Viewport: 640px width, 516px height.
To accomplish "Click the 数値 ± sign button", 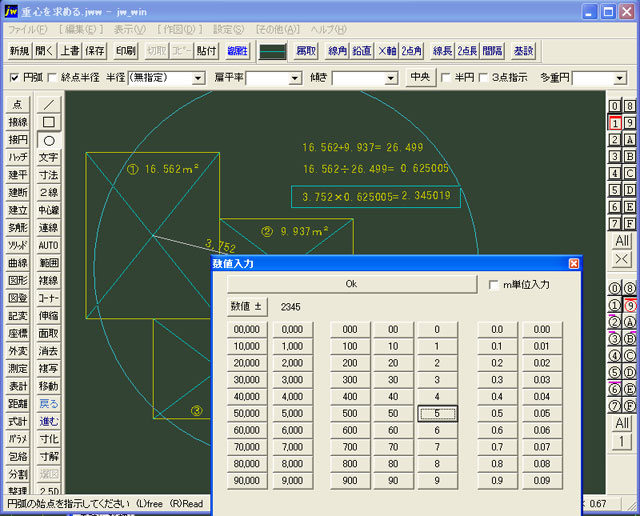I will point(246,306).
